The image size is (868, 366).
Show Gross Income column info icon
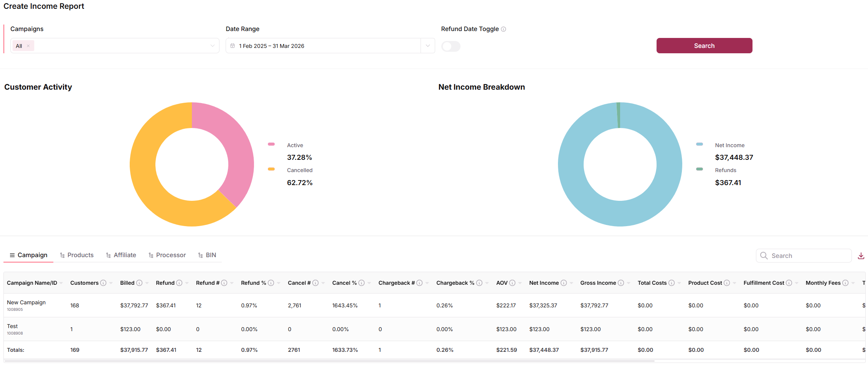pos(621,283)
